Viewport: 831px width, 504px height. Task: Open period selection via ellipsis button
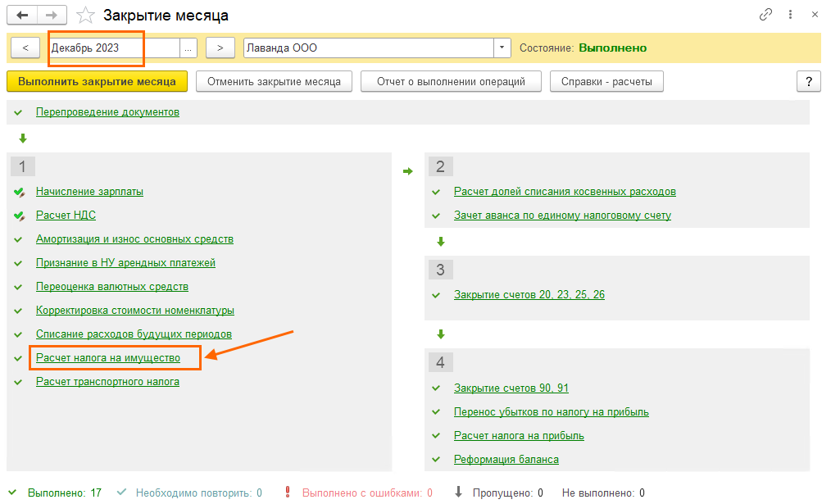188,48
